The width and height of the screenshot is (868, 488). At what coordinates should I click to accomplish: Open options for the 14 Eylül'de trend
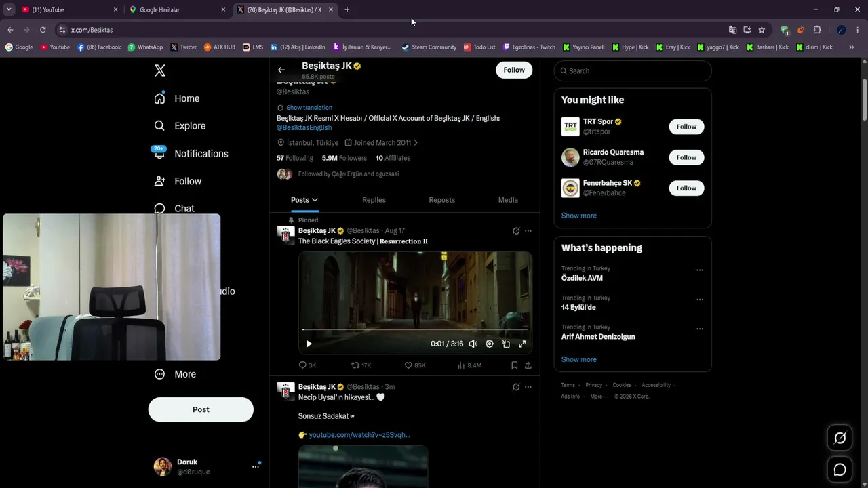coord(700,299)
